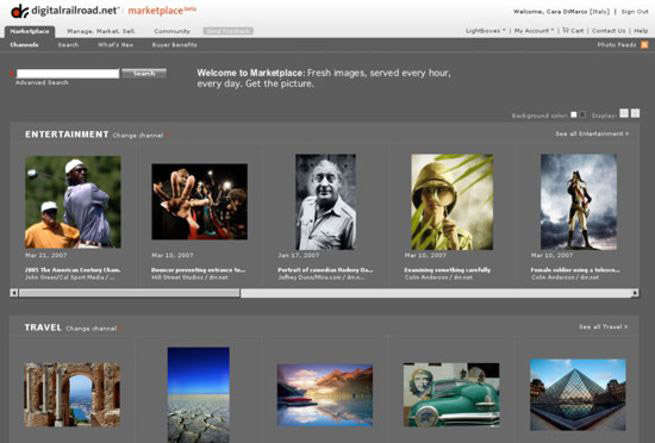The width and height of the screenshot is (655, 443).
Task: Follow the Advanced Search link
Action: click(42, 82)
